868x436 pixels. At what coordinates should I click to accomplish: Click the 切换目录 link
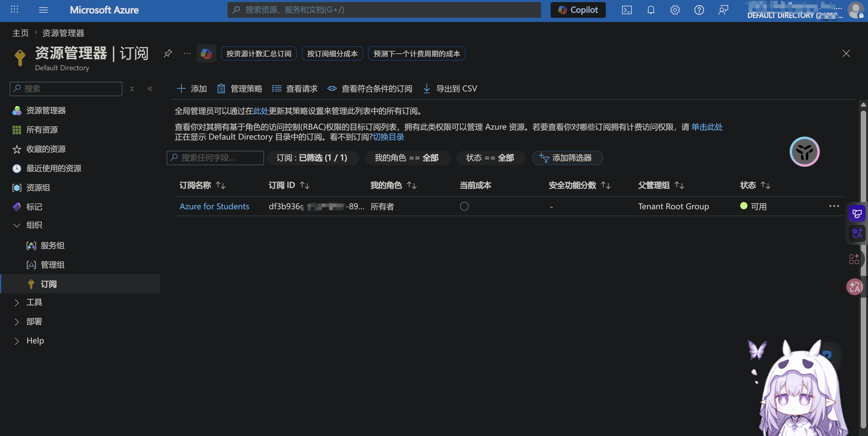pos(388,137)
